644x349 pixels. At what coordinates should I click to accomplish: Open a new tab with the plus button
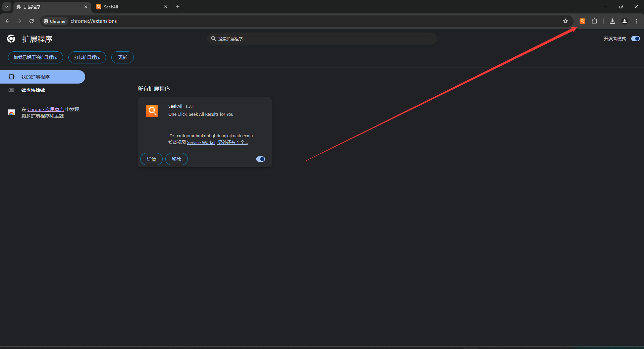pyautogui.click(x=178, y=7)
